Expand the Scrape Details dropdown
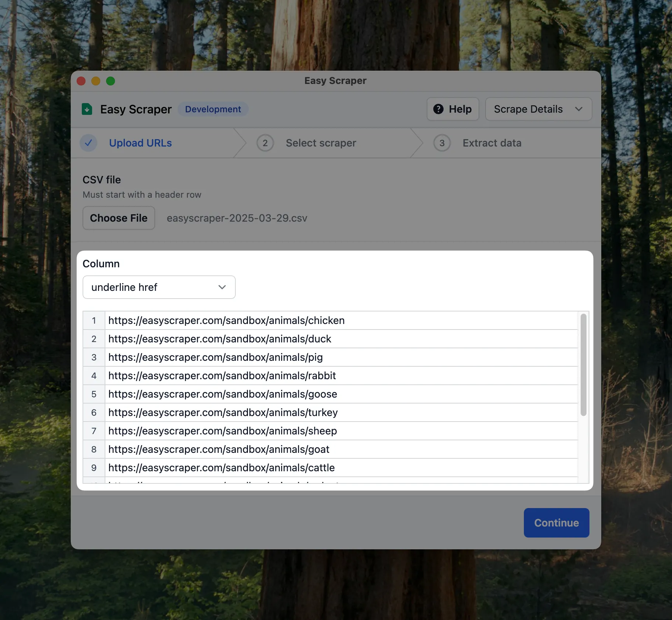This screenshot has height=620, width=672. point(538,109)
